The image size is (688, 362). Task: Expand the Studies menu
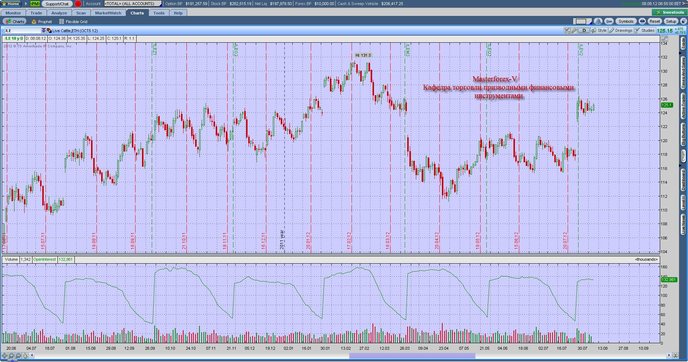645,31
